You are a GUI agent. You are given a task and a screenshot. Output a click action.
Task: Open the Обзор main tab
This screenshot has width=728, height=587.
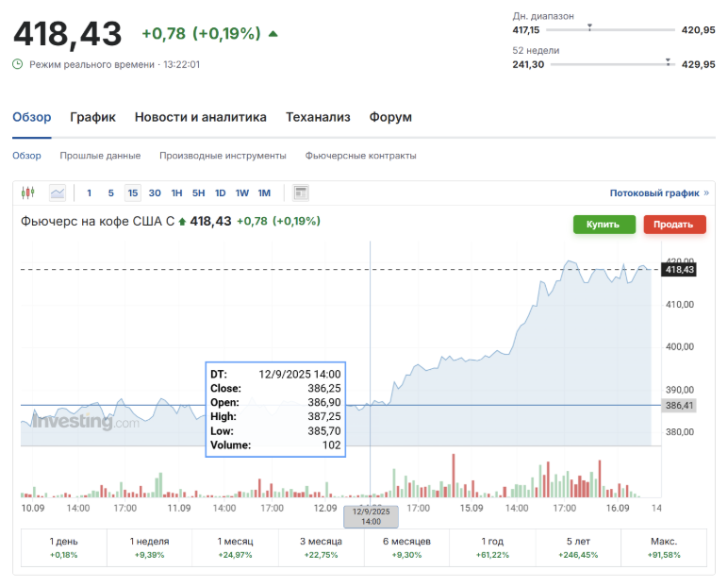pyautogui.click(x=31, y=117)
